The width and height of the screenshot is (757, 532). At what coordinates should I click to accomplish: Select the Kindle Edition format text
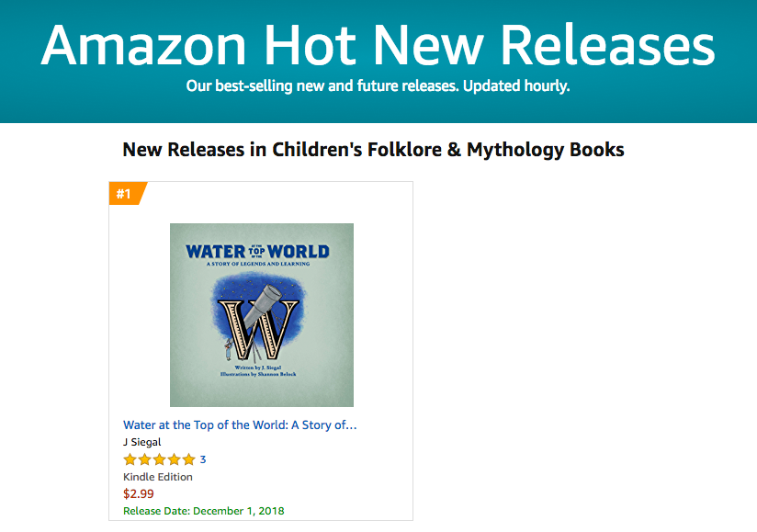(x=158, y=477)
